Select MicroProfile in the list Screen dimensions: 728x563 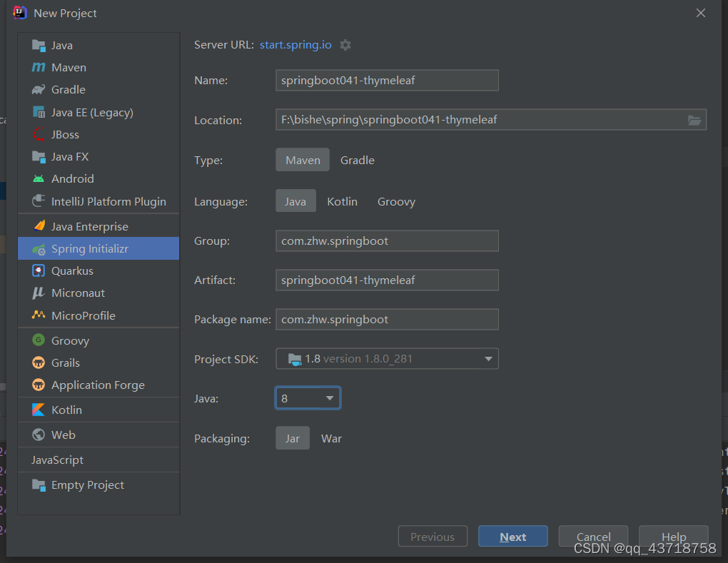[98, 315]
